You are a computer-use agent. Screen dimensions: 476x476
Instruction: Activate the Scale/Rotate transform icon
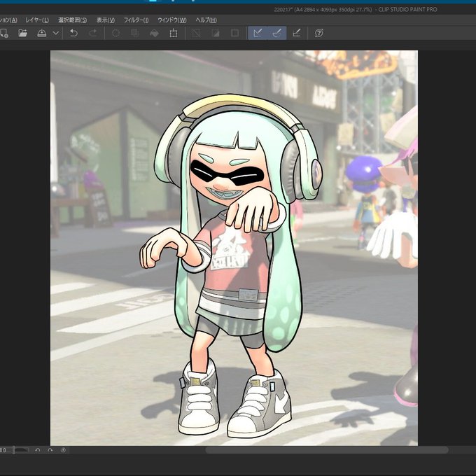(174, 33)
